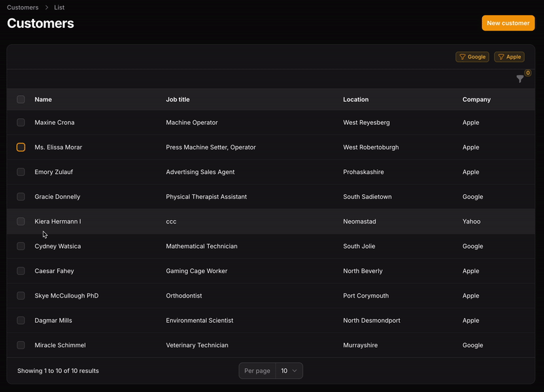The width and height of the screenshot is (544, 392).
Task: Click the New customer button
Action: pyautogui.click(x=508, y=23)
